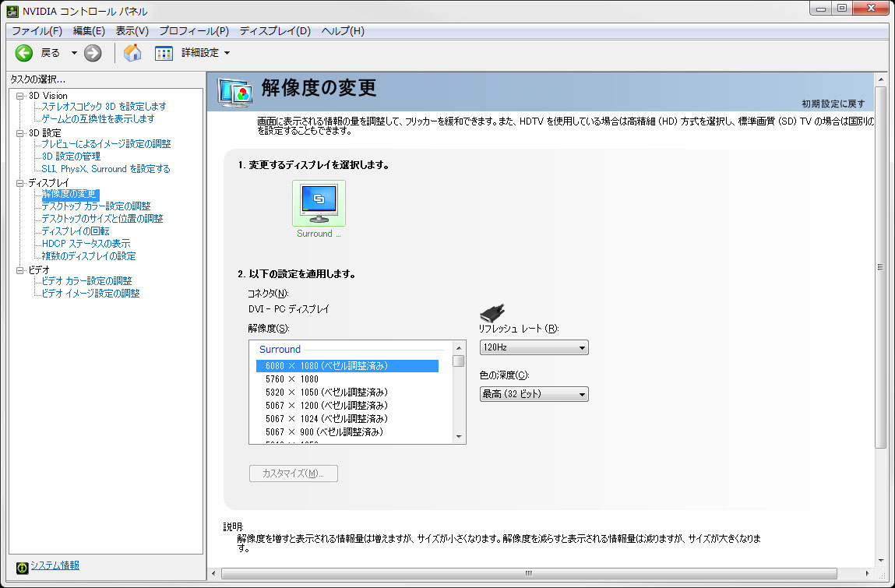Open 3D 設定の管理
The width and height of the screenshot is (895, 588).
71,157
